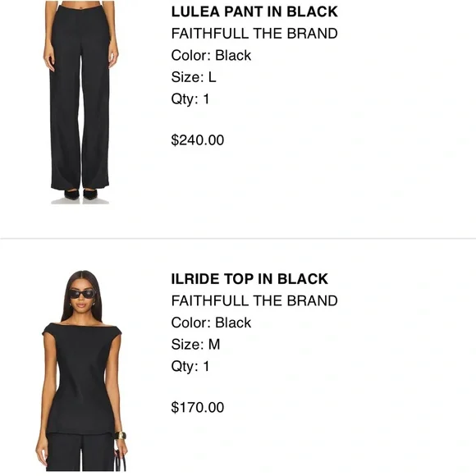Click the pant waistband in the first photo
476x476 pixels.
[80, 6]
